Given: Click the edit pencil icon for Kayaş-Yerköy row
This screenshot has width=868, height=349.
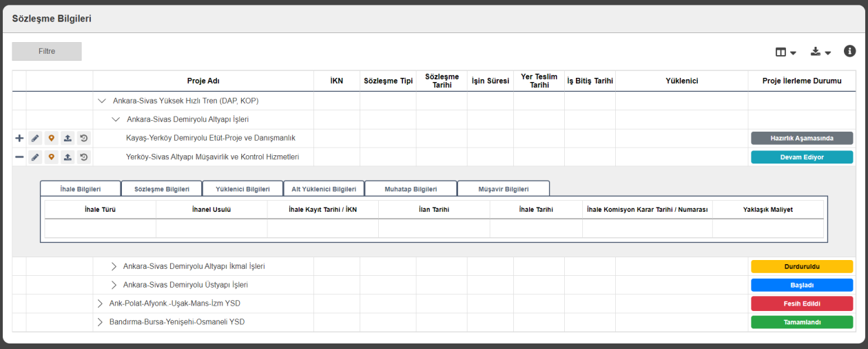Looking at the screenshot, I should (x=35, y=139).
